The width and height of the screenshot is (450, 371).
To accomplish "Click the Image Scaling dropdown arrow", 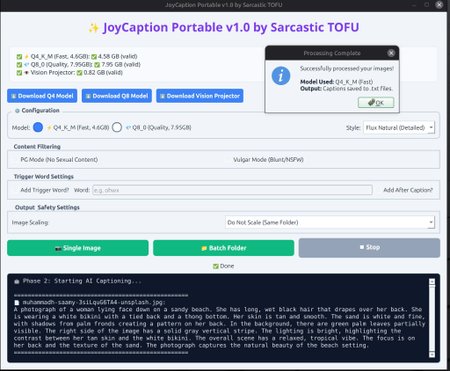I will (x=431, y=222).
